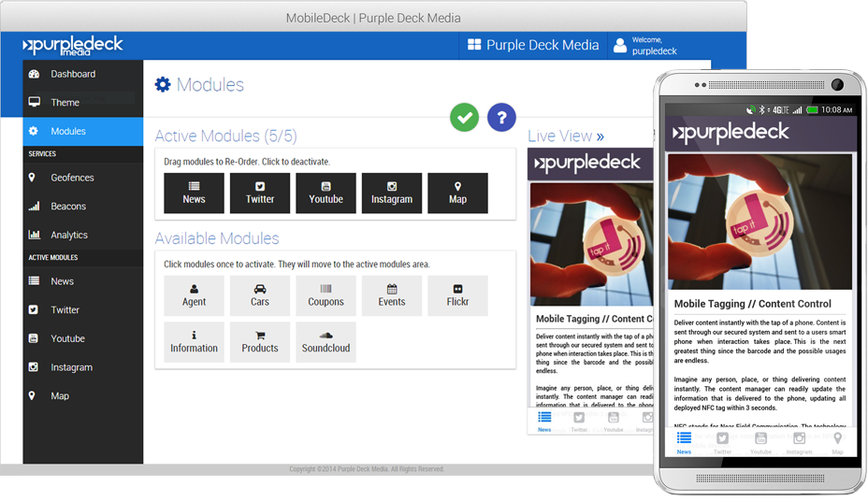Activate the Cars module

pos(260,296)
